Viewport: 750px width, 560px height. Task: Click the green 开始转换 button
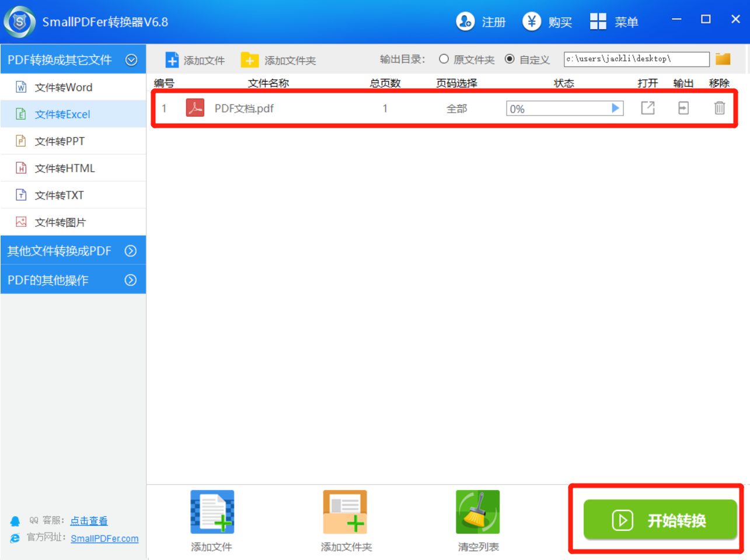(x=660, y=520)
